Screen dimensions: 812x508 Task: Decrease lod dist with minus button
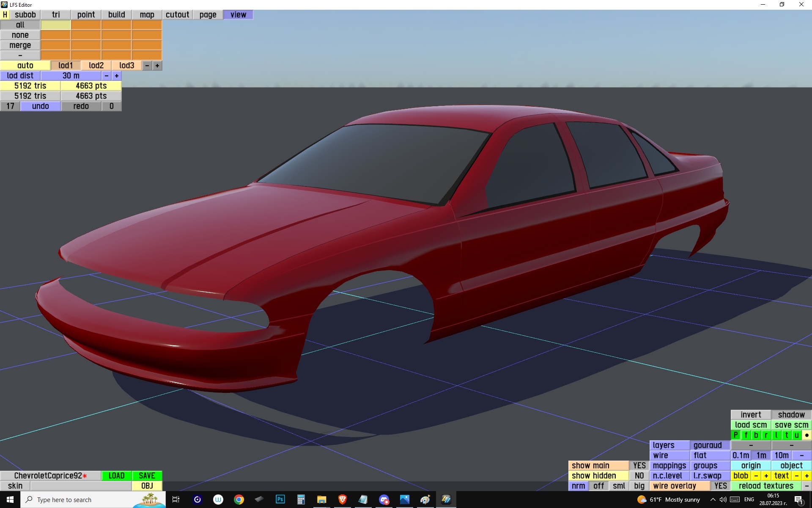[x=107, y=76]
